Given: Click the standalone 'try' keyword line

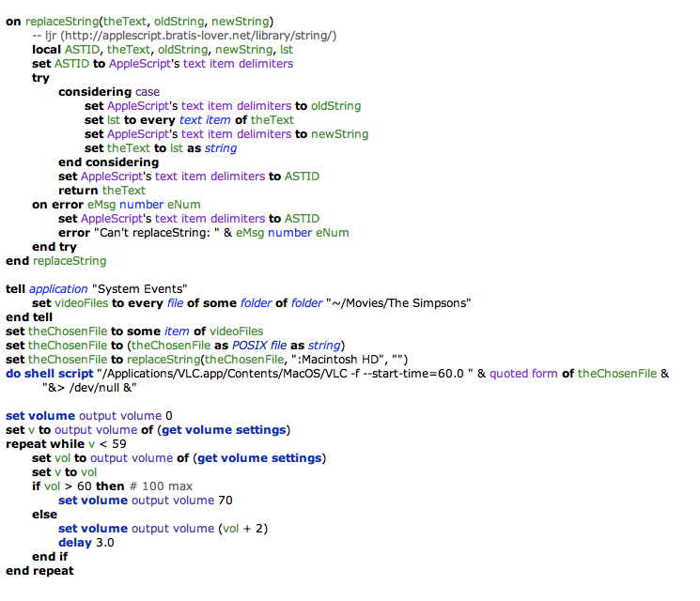Looking at the screenshot, I should tap(40, 78).
